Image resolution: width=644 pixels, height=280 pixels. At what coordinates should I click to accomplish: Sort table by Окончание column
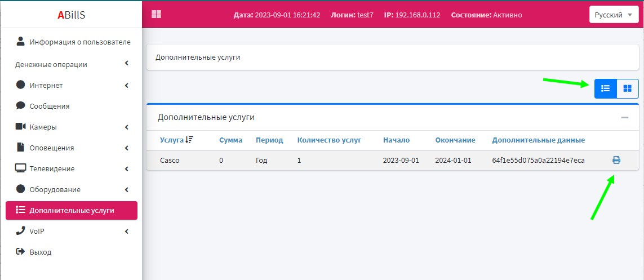pos(455,140)
